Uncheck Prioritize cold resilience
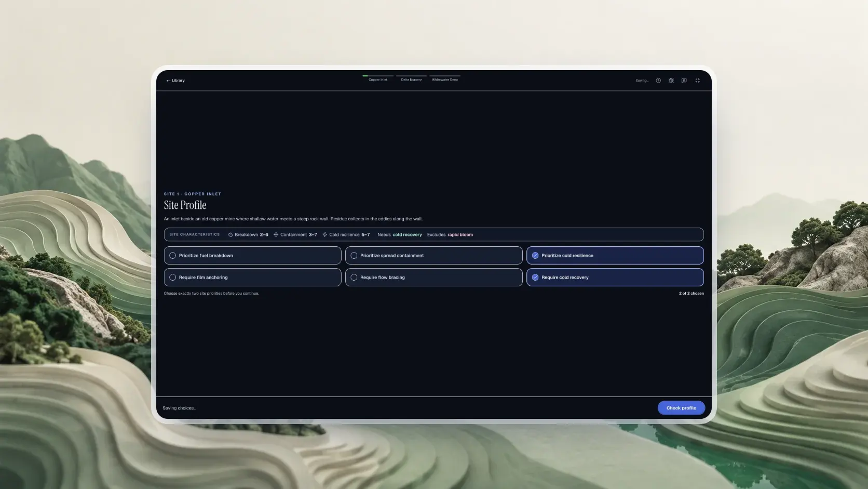The height and width of the screenshot is (489, 868). pyautogui.click(x=615, y=256)
